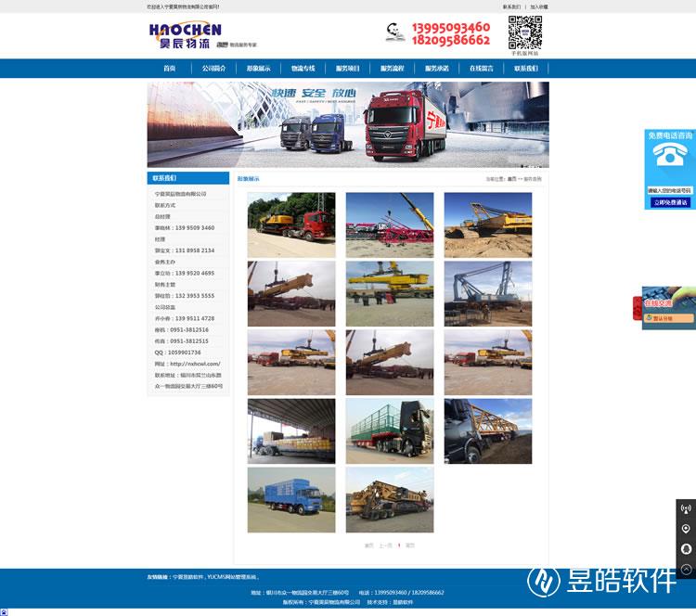Screen dimensions: 696x616
Task: Click the HAOCHEN 昊辰物流 logo
Action: click(x=186, y=34)
